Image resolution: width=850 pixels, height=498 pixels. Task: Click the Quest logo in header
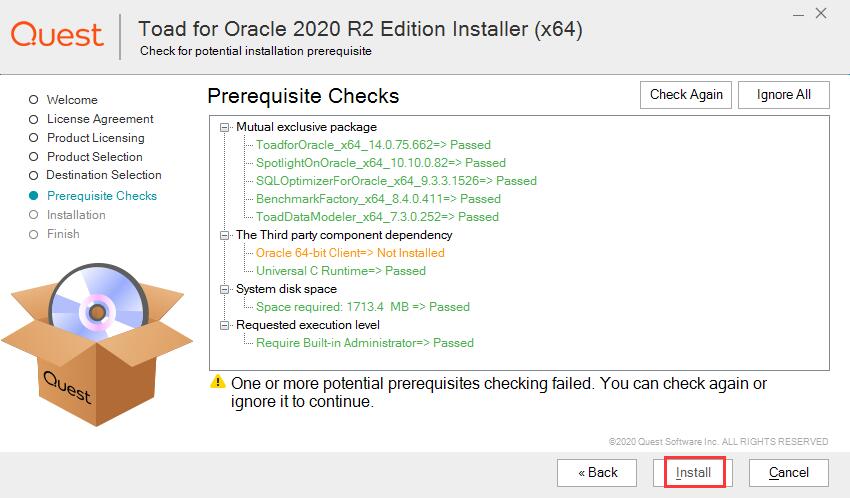tap(57, 34)
